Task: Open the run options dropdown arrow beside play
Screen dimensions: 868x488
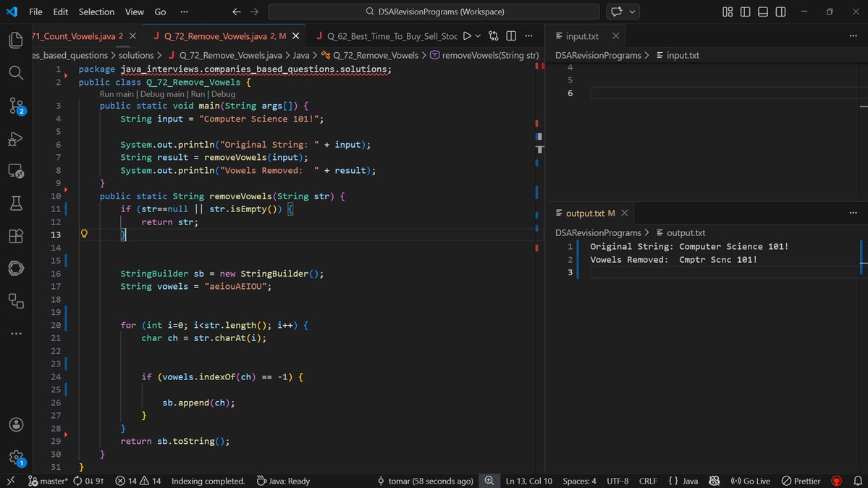Action: (478, 36)
